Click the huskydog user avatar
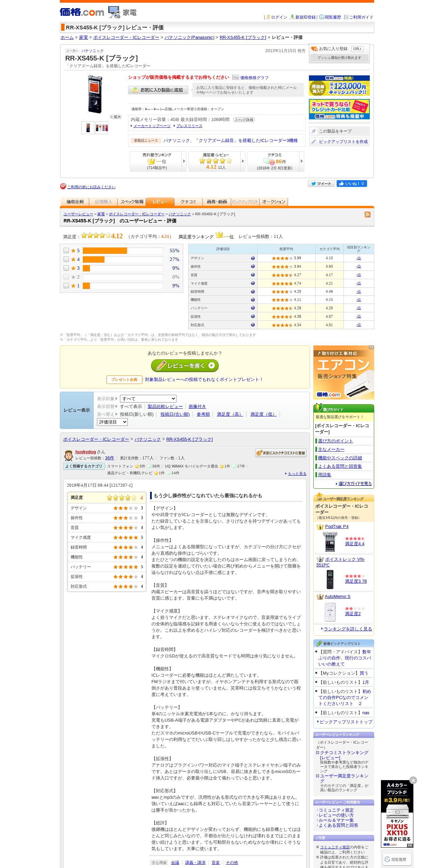This screenshot has width=434, height=868. point(69,455)
